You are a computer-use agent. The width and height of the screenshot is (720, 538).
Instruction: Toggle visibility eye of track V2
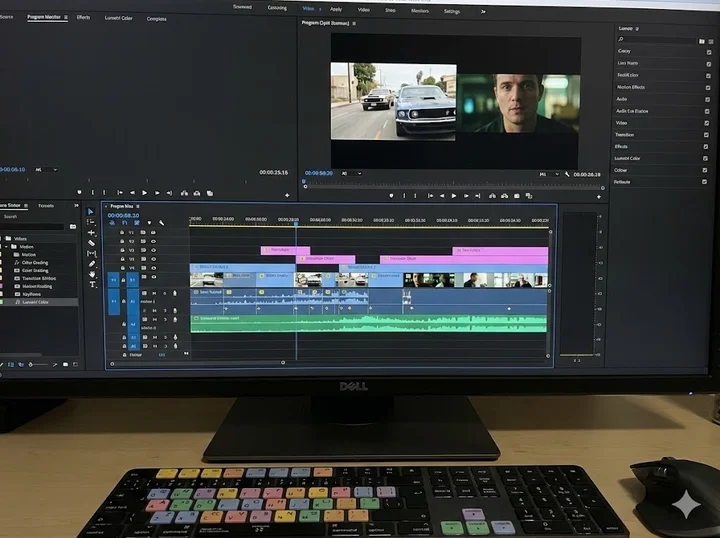(x=153, y=241)
